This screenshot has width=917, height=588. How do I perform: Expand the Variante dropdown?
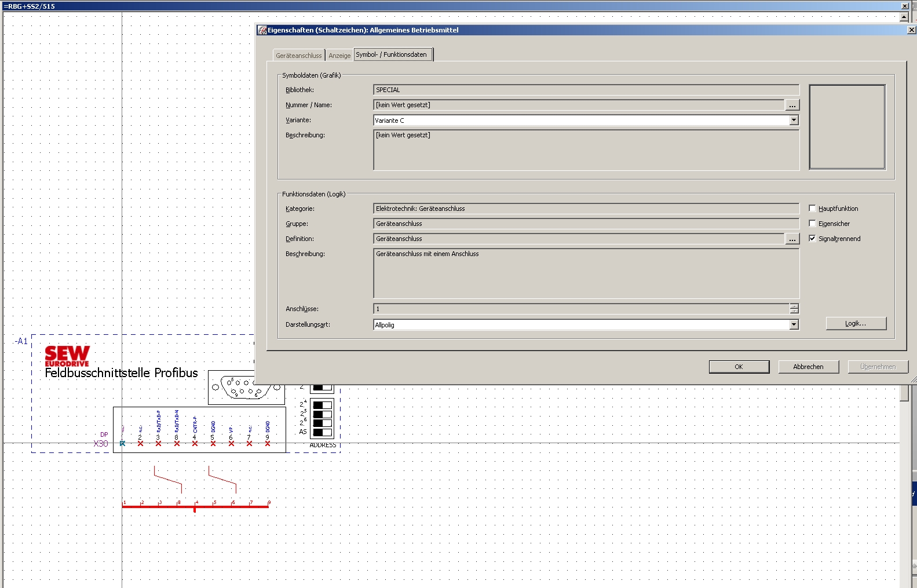point(794,120)
